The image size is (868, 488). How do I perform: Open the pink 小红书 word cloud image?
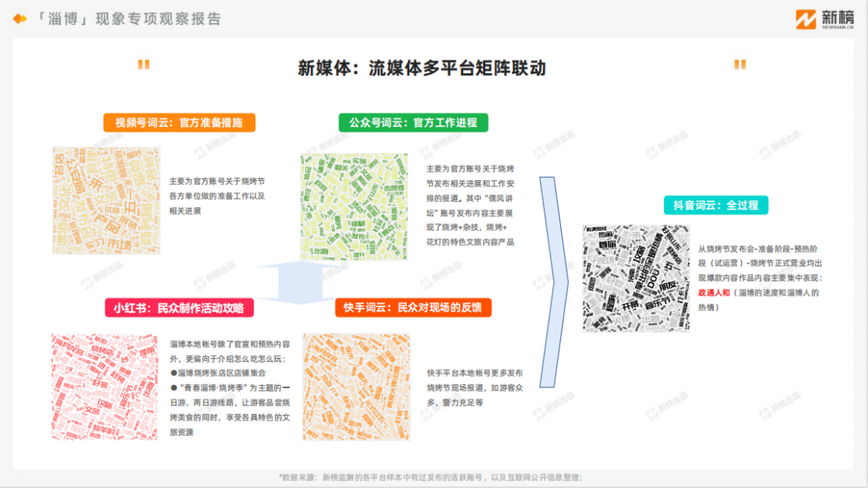(x=104, y=387)
